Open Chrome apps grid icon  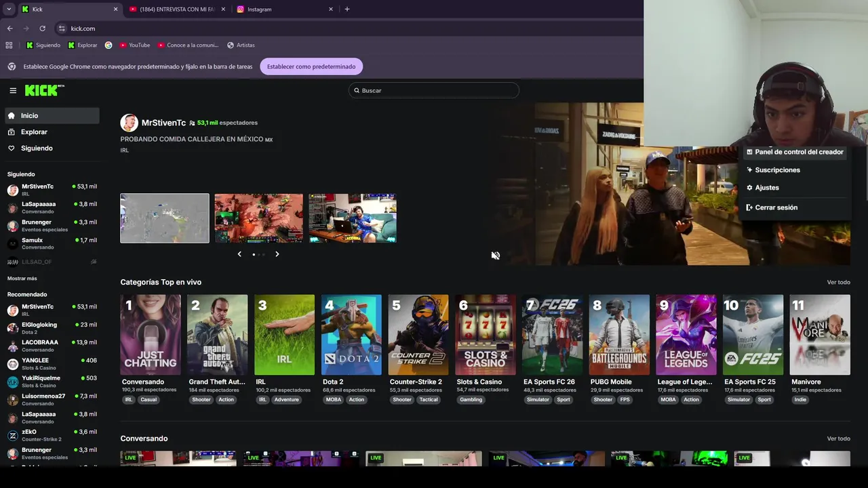pyautogui.click(x=9, y=45)
